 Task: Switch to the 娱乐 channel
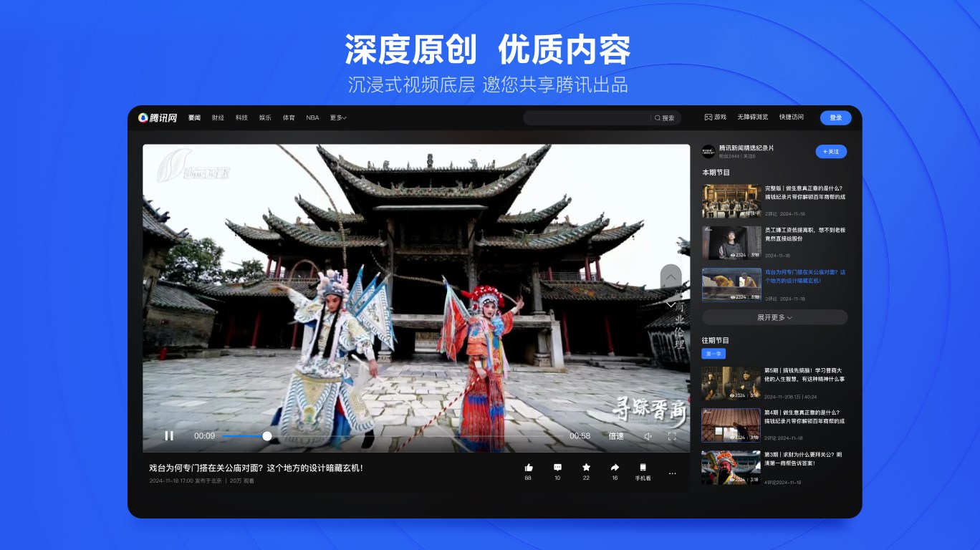(x=265, y=117)
